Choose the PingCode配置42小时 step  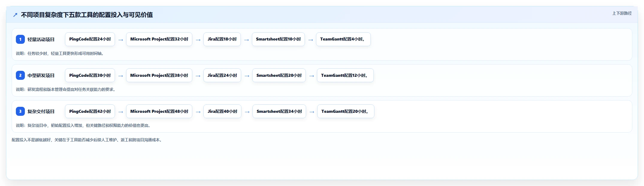point(90,111)
